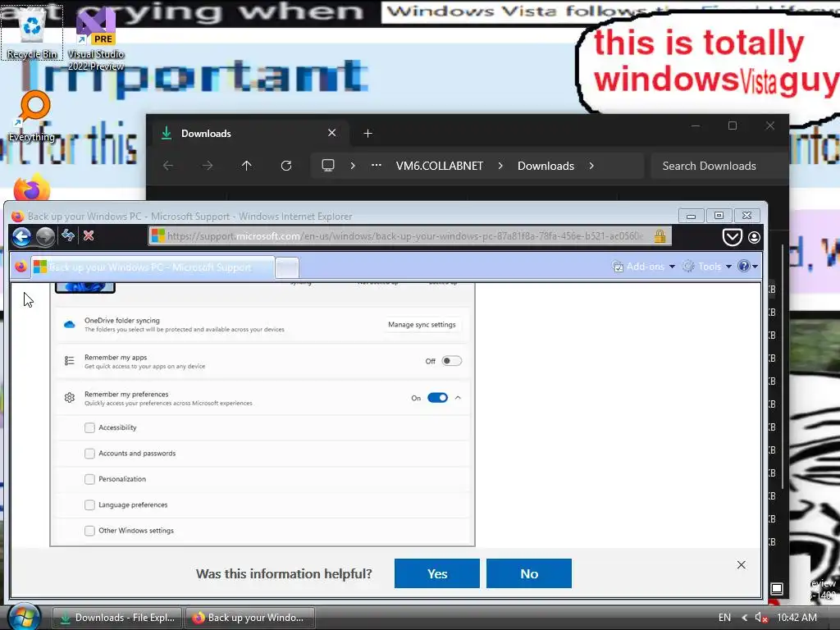Screen dimensions: 840x630
Task: Go forward in the browser window
Action: tap(46, 236)
